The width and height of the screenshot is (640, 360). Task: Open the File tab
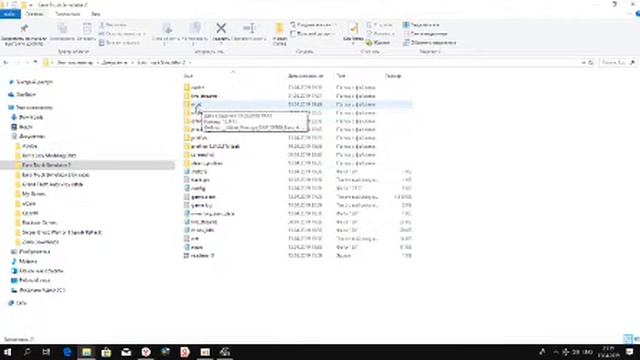[x=10, y=14]
